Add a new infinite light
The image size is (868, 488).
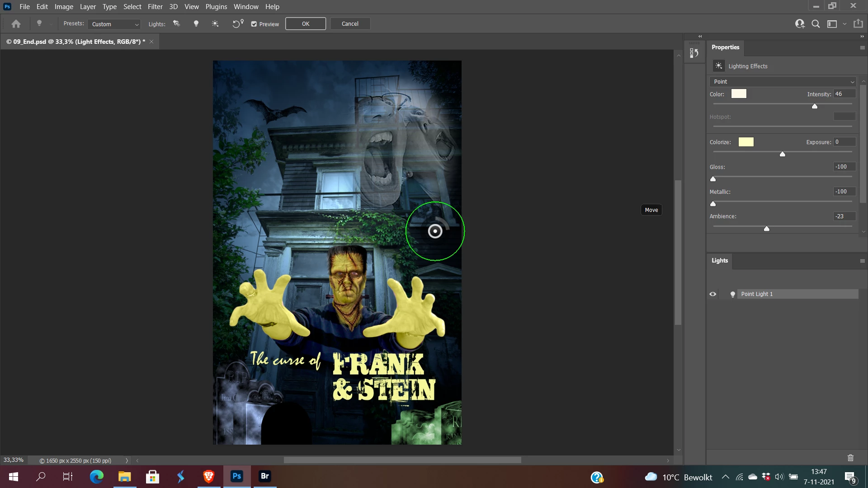pyautogui.click(x=215, y=24)
